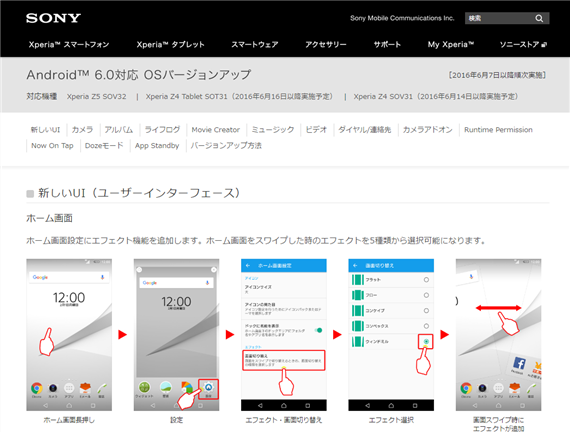The width and height of the screenshot is (570, 432).
Task: Jump to the カメラ section
Action: point(82,129)
